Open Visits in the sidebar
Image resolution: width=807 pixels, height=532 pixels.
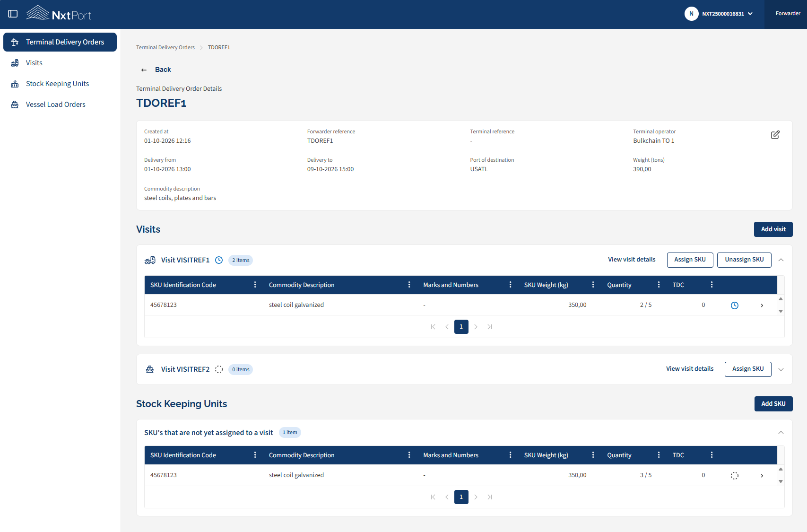[x=60, y=63]
